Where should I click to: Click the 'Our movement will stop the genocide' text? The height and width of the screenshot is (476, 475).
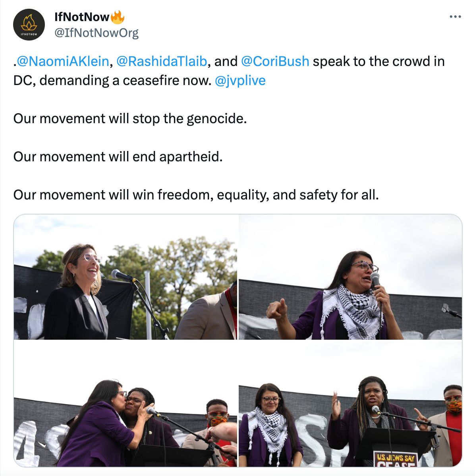(x=130, y=119)
